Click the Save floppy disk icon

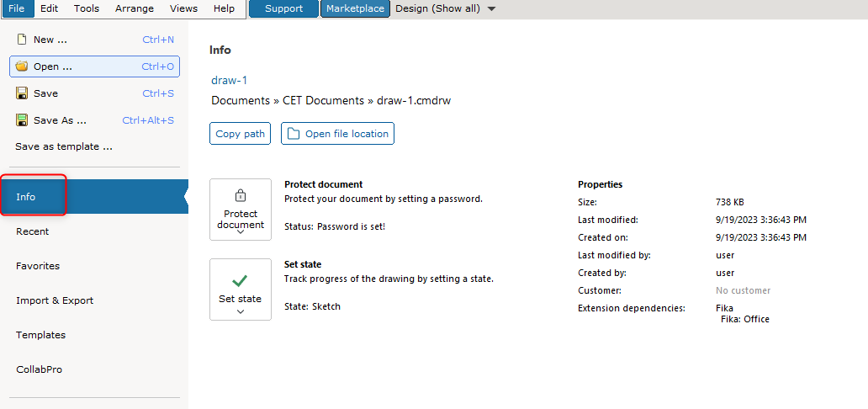pyautogui.click(x=22, y=93)
